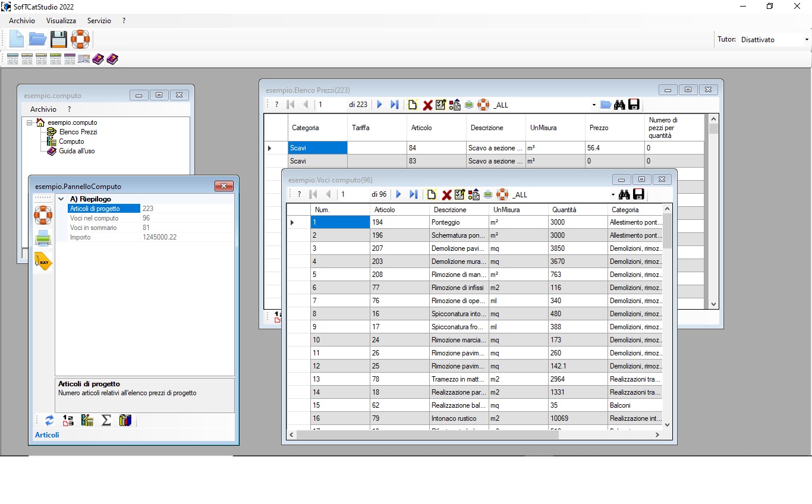The width and height of the screenshot is (812, 504).
Task: Open the ? help menu in main menu bar
Action: pyautogui.click(x=124, y=21)
